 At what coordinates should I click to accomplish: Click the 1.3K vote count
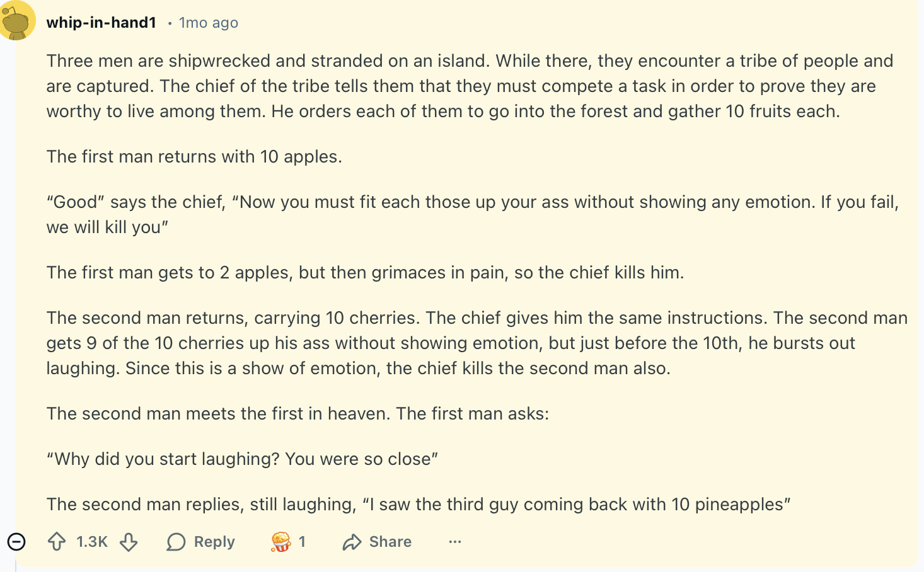(93, 542)
